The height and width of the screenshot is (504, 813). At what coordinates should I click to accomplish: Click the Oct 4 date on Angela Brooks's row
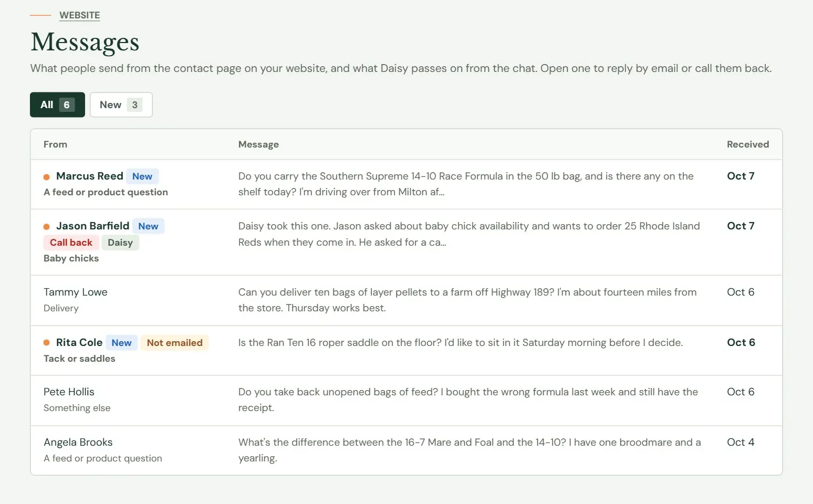(x=741, y=442)
